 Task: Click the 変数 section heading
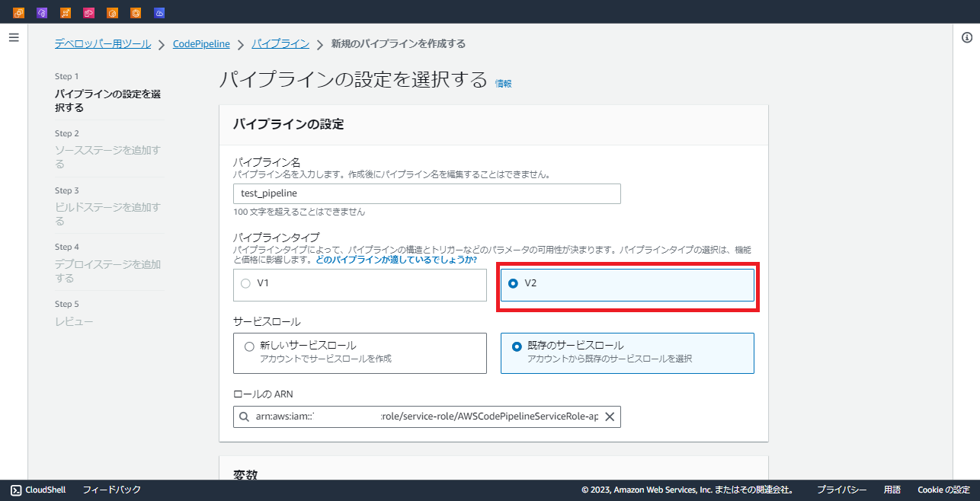point(245,474)
